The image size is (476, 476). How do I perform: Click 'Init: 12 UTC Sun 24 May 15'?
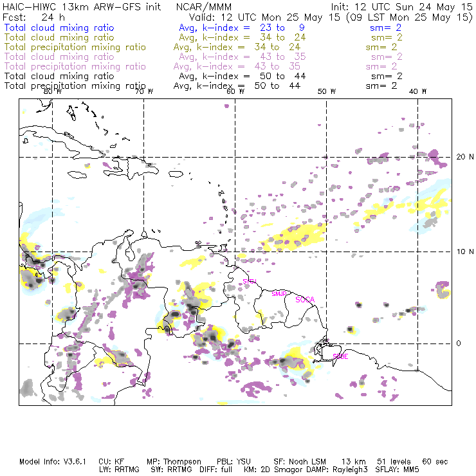(401, 6)
